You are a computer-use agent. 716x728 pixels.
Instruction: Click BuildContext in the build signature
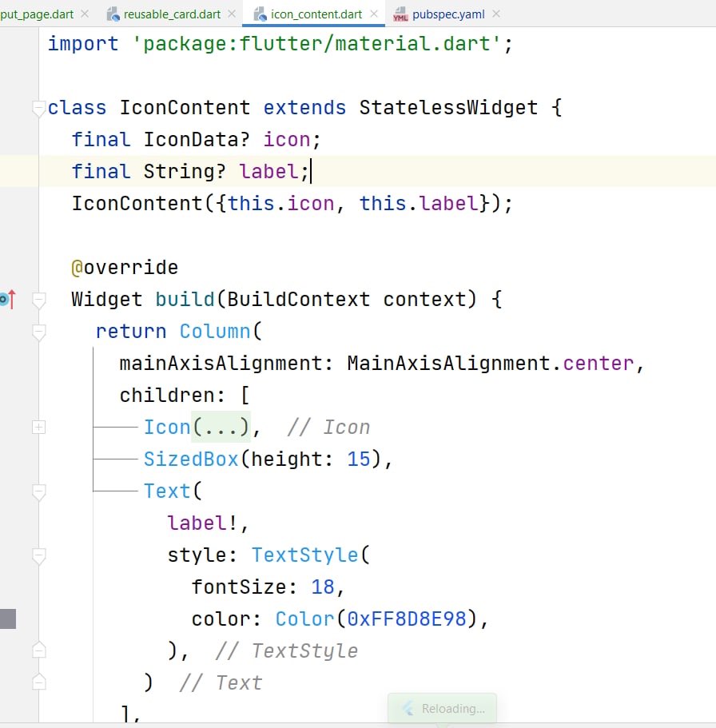pyautogui.click(x=299, y=300)
